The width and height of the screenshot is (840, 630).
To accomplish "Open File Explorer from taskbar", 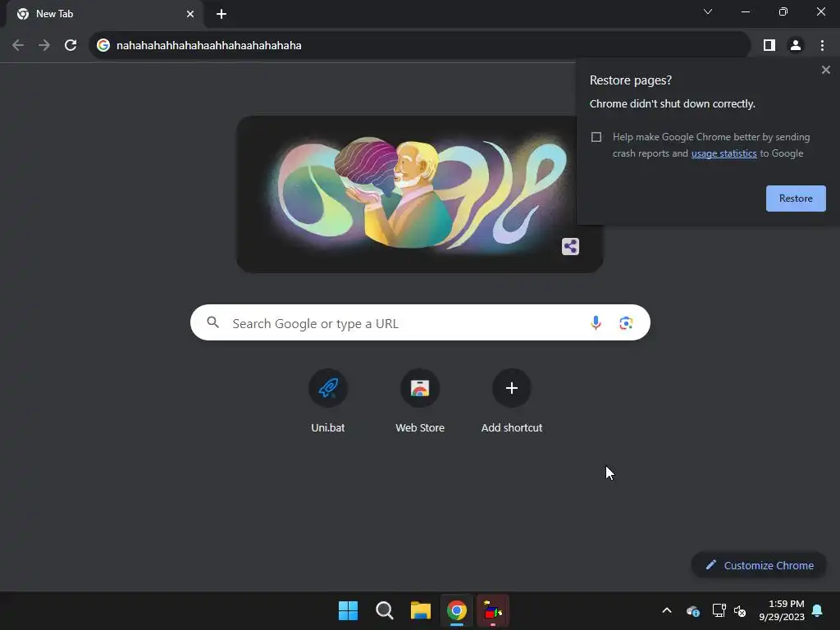I will pyautogui.click(x=421, y=610).
